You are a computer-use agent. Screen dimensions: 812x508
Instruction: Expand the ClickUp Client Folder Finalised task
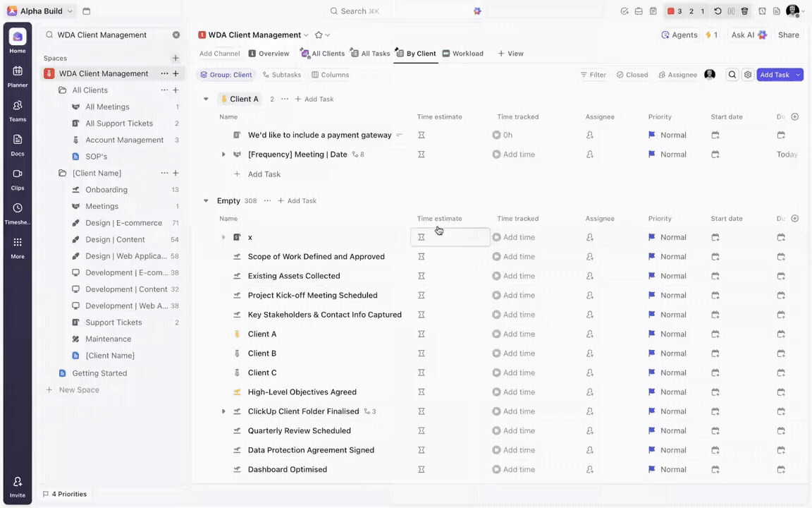point(223,411)
